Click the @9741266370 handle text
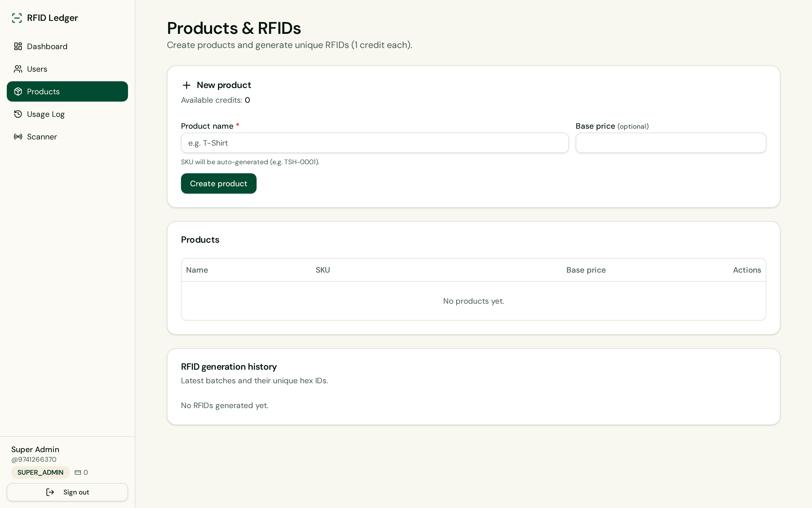This screenshot has width=812, height=508. pyautogui.click(x=34, y=459)
